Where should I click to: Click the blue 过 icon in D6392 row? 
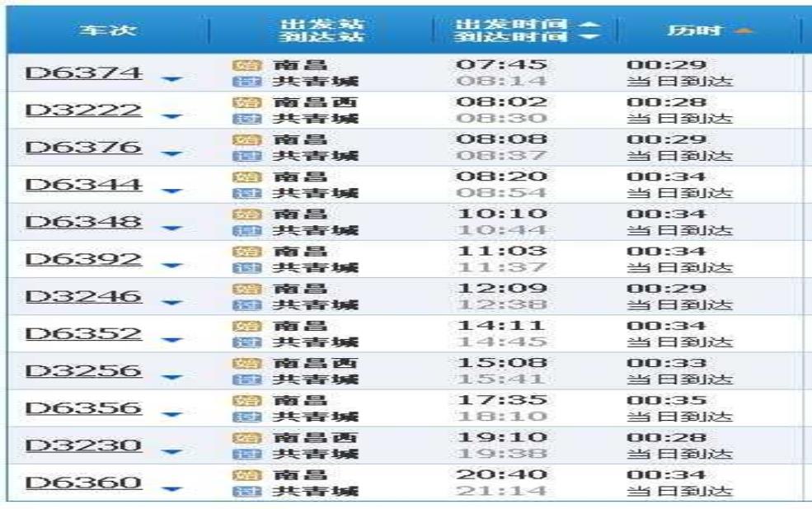tap(242, 267)
